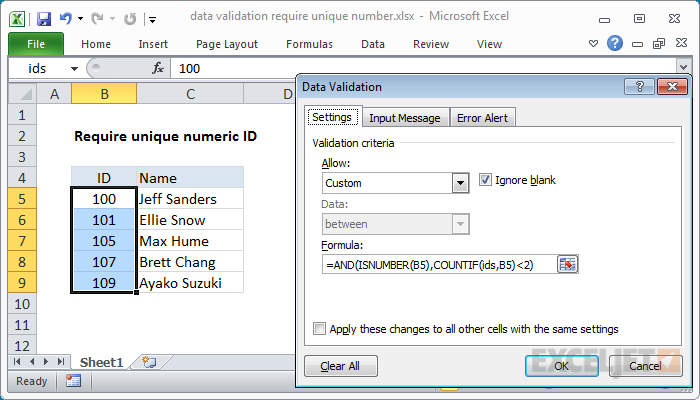Image resolution: width=700 pixels, height=400 pixels.
Task: Open Customize Quick Access Toolbar dropdown
Action: [151, 19]
